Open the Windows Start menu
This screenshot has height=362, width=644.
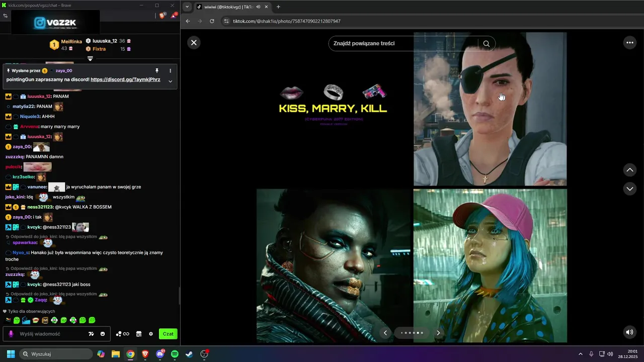(x=11, y=354)
